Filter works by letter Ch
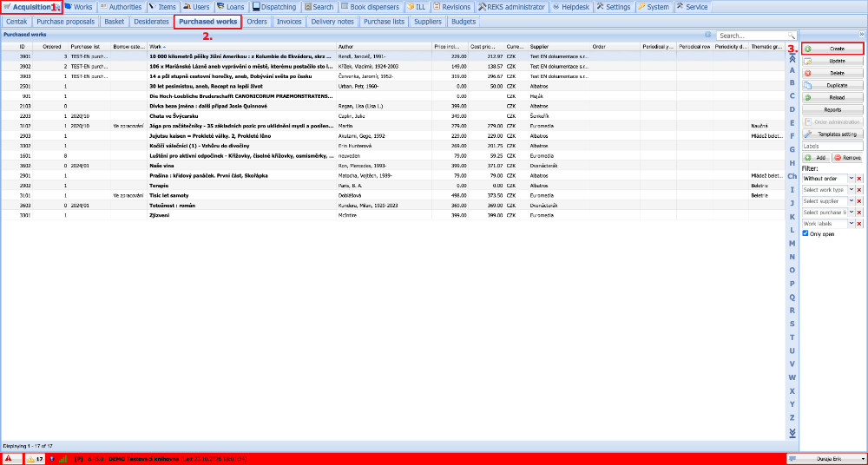Image resolution: width=868 pixels, height=465 pixels. [x=792, y=176]
